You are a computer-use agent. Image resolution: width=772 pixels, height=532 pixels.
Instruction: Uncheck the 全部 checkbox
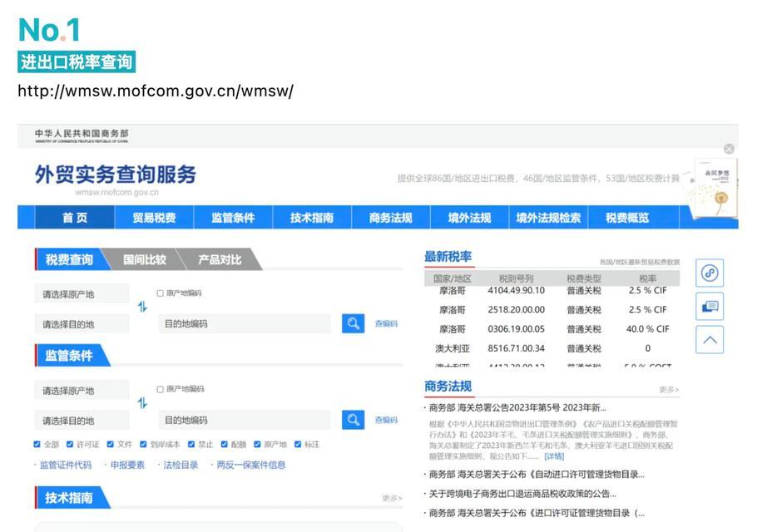[37, 445]
